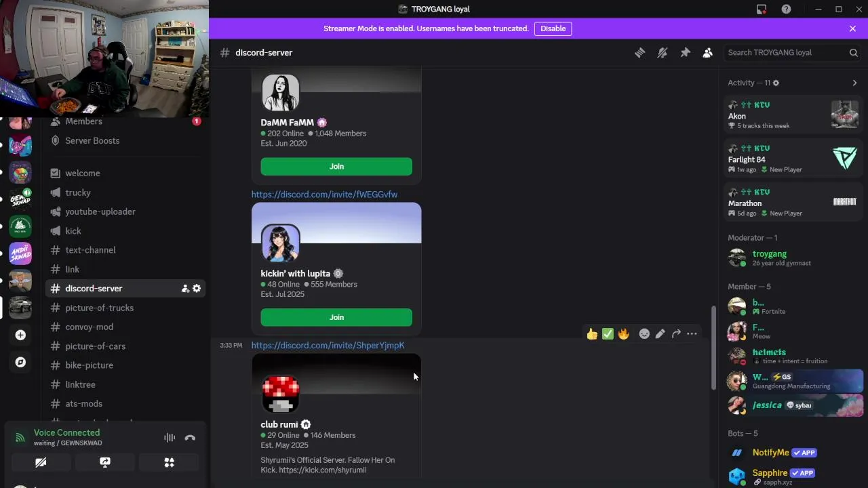
Task: Go to the kick channel
Action: [125, 231]
